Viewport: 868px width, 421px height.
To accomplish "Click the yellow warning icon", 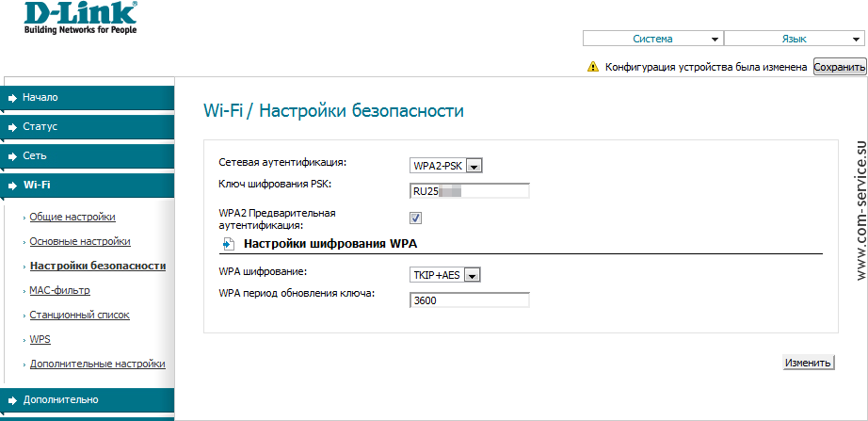I will click(x=592, y=67).
